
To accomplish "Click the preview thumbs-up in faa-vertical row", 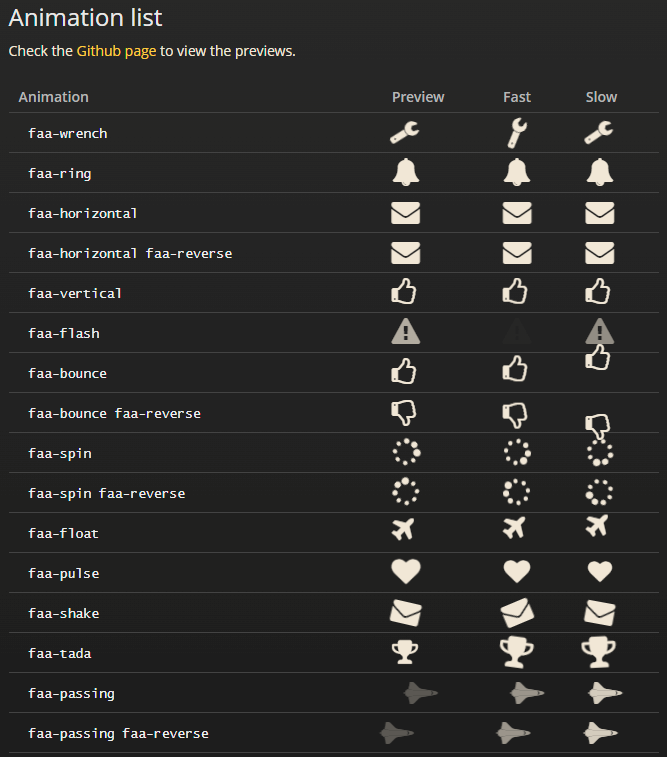I will [403, 291].
